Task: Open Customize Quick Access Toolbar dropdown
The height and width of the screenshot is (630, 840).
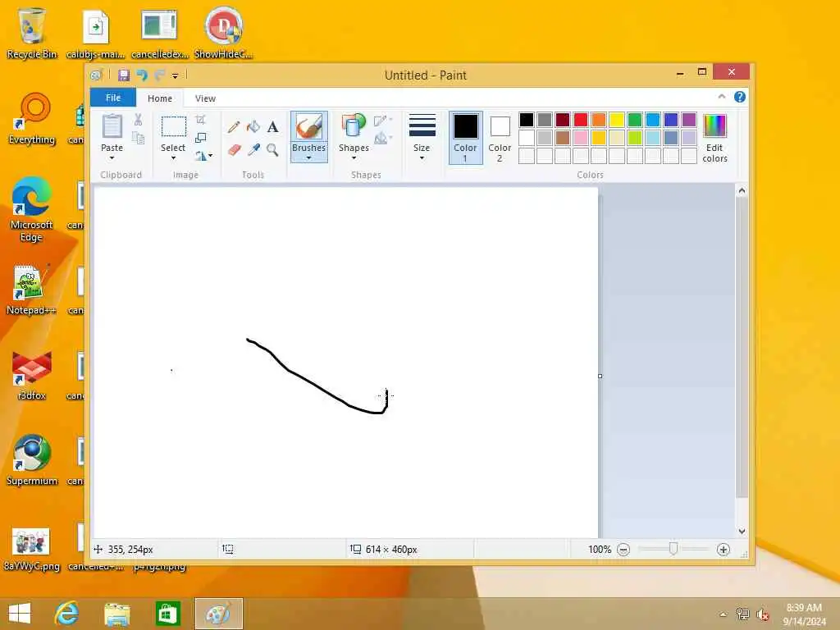Action: coord(175,75)
